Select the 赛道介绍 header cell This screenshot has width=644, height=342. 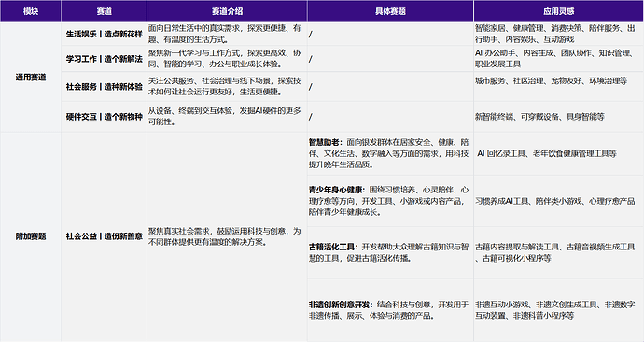click(x=227, y=11)
